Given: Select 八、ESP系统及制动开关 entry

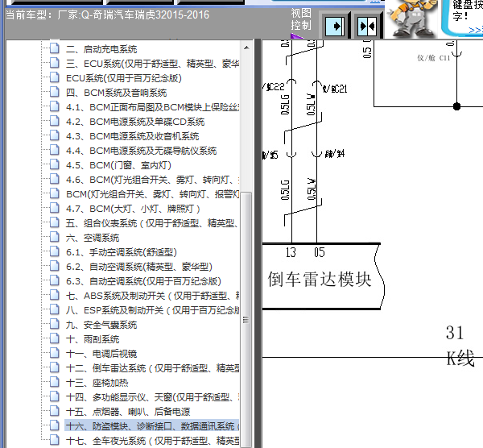Looking at the screenshot, I should pos(152,310).
